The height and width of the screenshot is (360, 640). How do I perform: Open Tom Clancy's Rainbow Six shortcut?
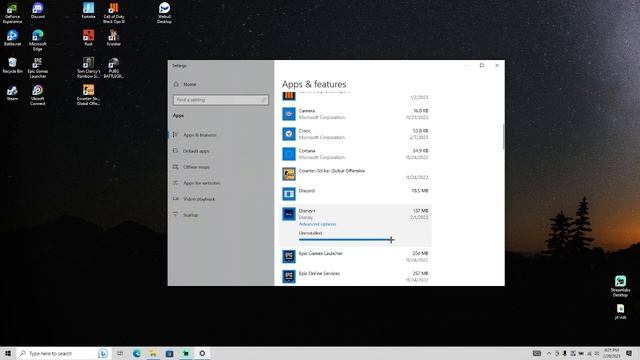pyautogui.click(x=88, y=67)
